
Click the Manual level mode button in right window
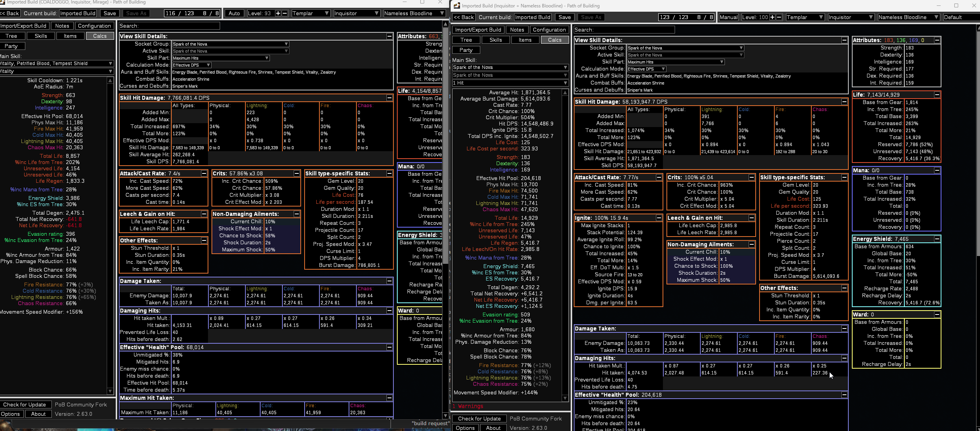[x=728, y=17]
